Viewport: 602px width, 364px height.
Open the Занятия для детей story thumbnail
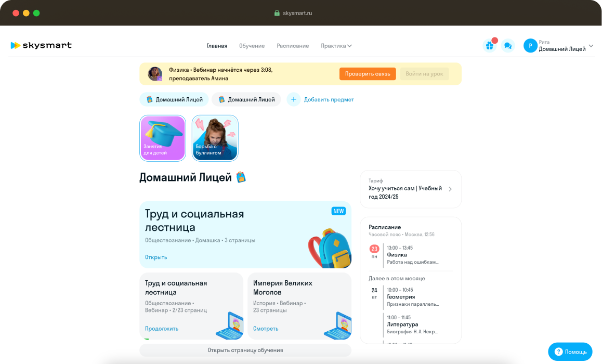[x=163, y=138]
